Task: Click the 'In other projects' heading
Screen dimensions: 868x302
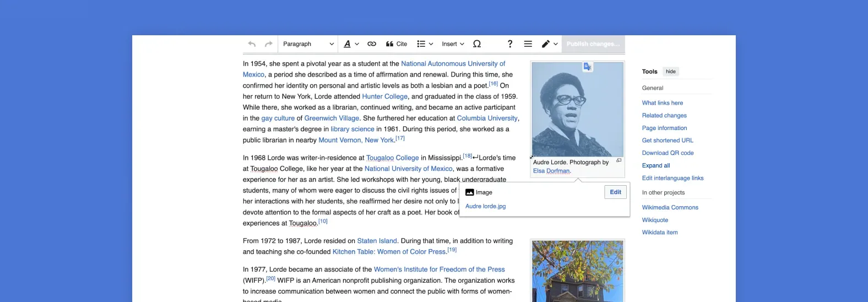Action: 663,193
